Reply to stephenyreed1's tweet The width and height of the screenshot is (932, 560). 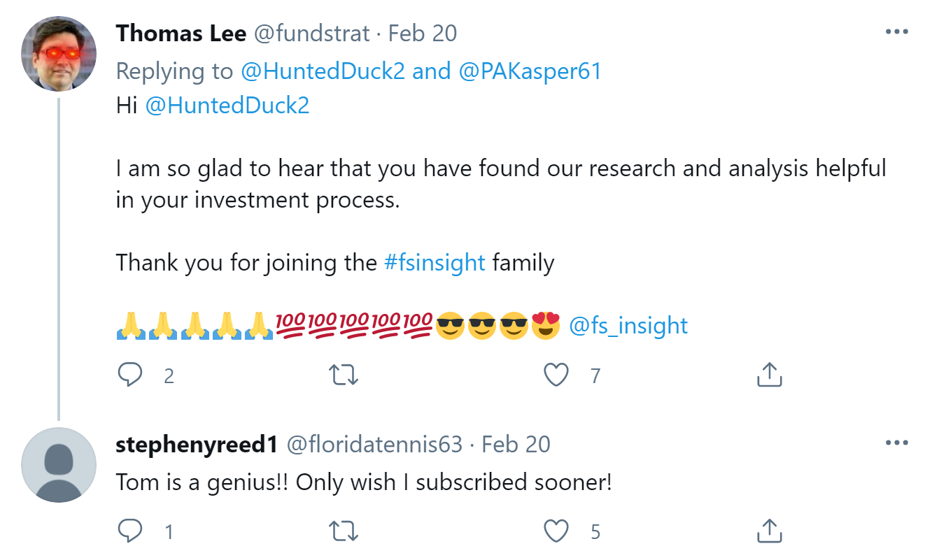click(x=130, y=532)
